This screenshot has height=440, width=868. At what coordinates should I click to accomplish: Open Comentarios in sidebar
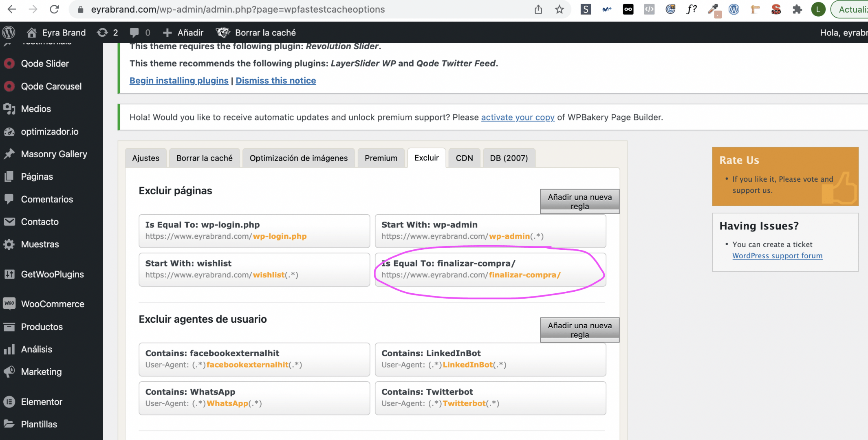(47, 199)
